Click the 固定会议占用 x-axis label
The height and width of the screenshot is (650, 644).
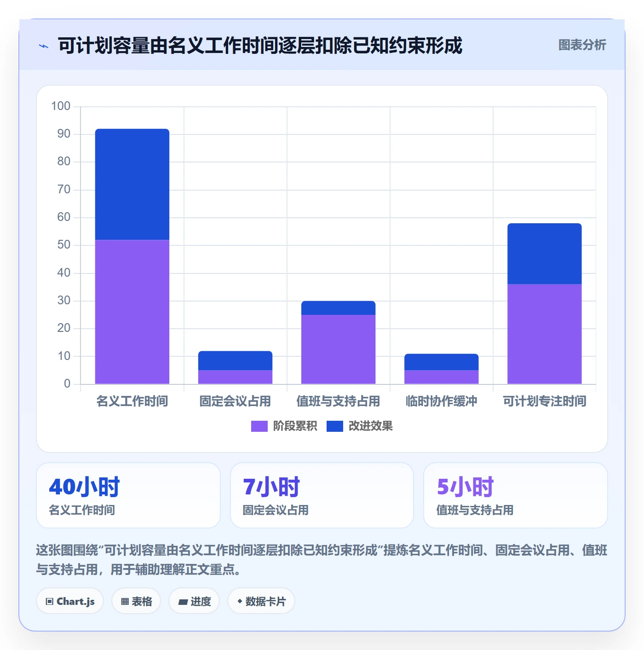235,401
